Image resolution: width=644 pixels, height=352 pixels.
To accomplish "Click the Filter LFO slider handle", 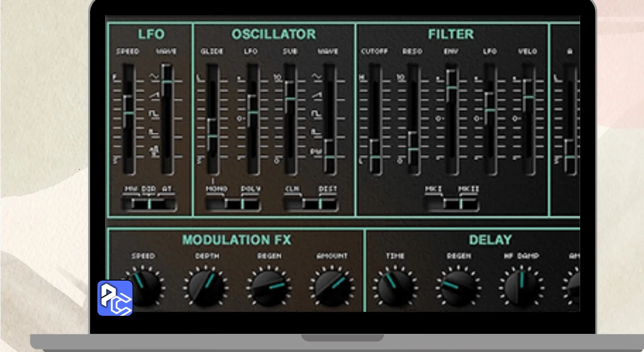I will tap(490, 110).
